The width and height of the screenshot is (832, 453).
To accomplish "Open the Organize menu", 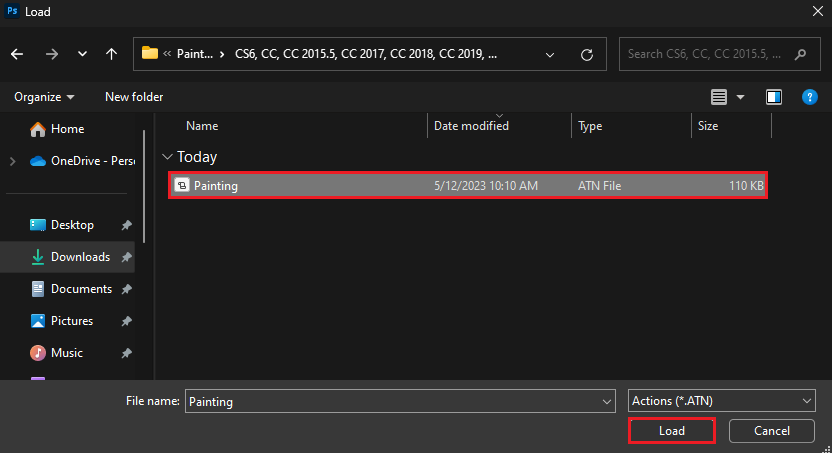I will pos(44,97).
